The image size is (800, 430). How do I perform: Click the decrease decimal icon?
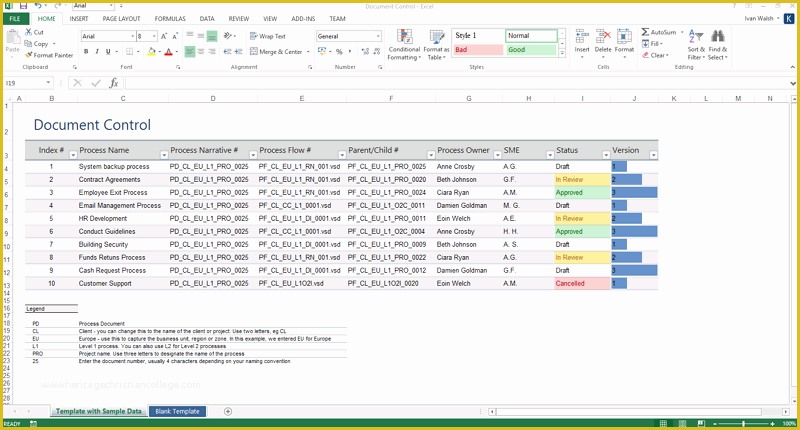pos(377,52)
